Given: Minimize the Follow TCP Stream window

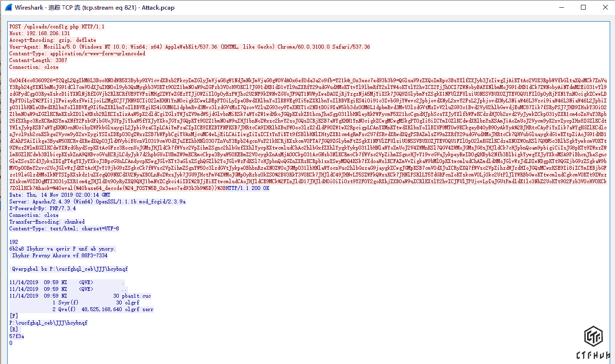Looking at the screenshot, I should (x=561, y=7).
